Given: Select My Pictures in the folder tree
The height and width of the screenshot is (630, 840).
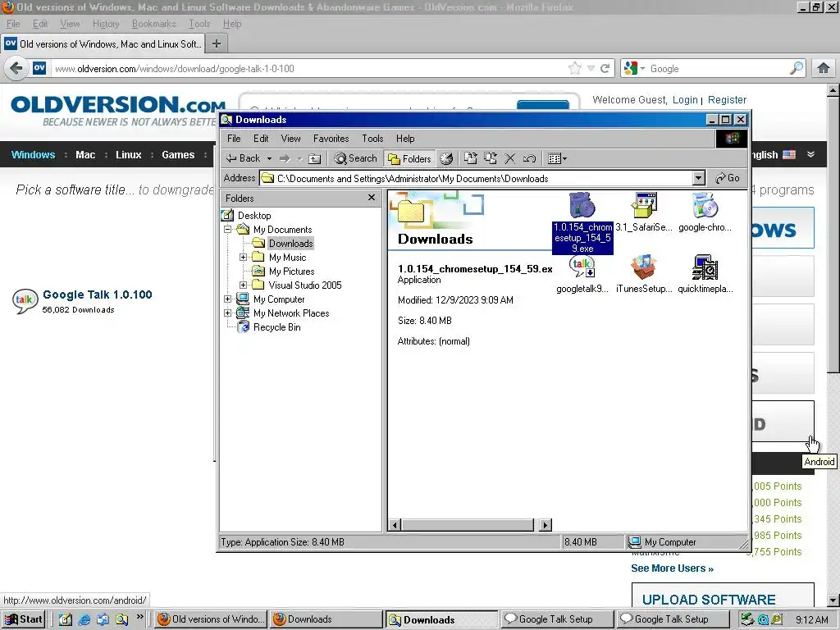Looking at the screenshot, I should [291, 271].
